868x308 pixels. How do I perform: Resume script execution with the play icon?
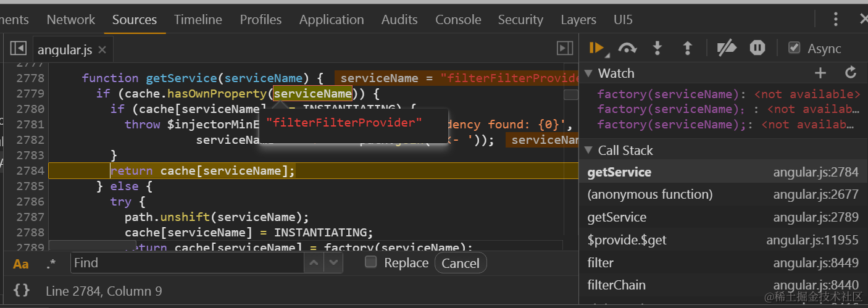coord(596,48)
